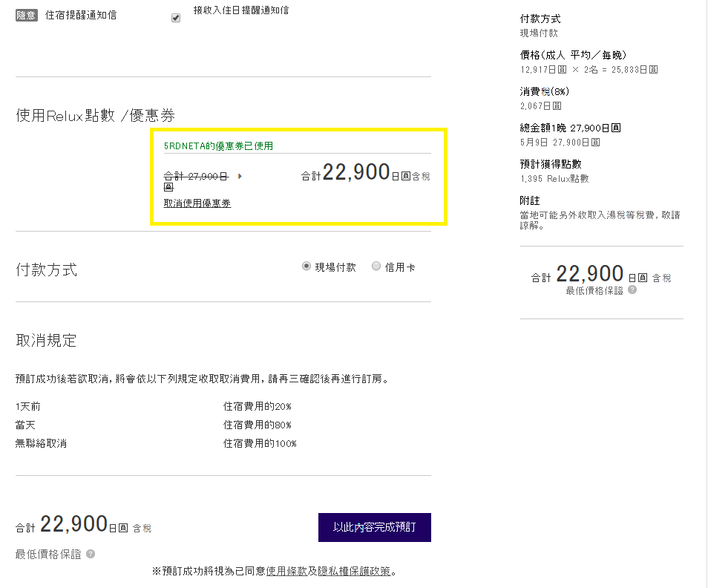Click 取消使用優惠券 link
This screenshot has width=708, height=588.
[197, 203]
